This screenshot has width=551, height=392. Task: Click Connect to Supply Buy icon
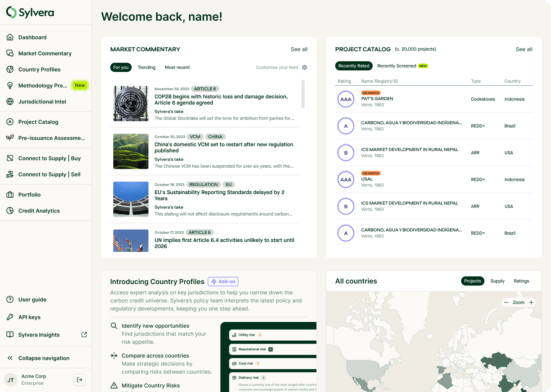pyautogui.click(x=10, y=158)
